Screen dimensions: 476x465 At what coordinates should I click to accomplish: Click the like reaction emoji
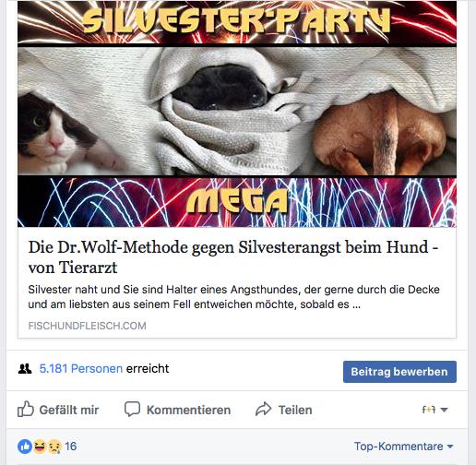[x=25, y=447]
